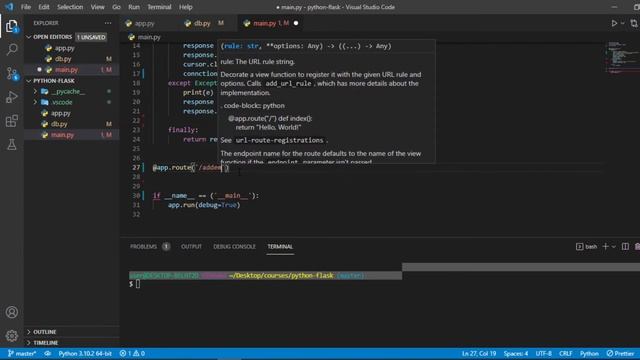Screen dimensions: 640x360
Task: Expand the Outline section
Action: tap(44, 332)
